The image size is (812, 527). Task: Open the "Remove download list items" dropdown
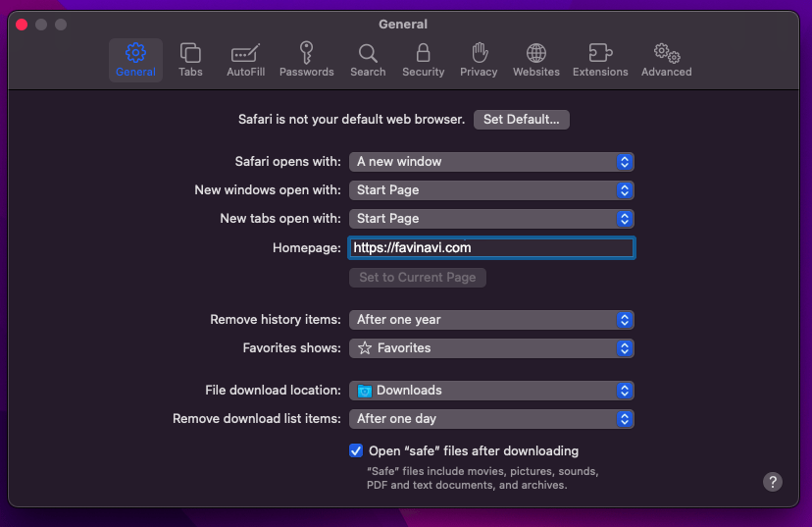click(491, 419)
